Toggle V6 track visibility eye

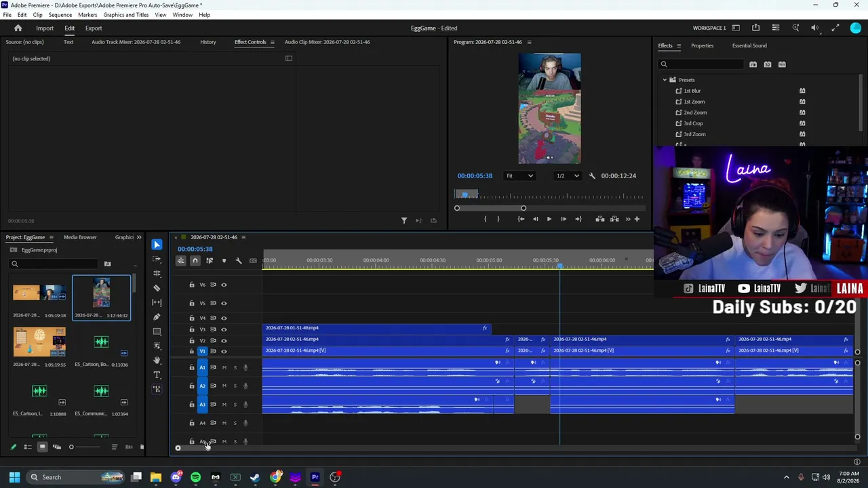(224, 285)
